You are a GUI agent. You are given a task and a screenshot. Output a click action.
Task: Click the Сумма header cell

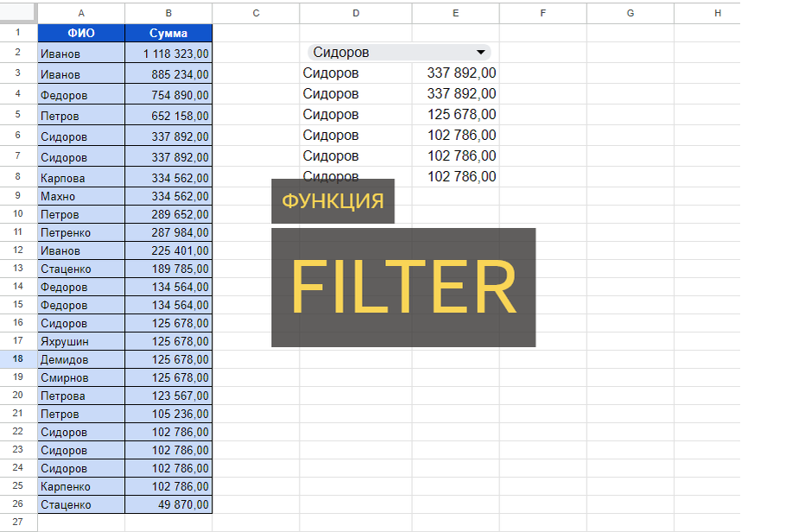click(x=168, y=34)
